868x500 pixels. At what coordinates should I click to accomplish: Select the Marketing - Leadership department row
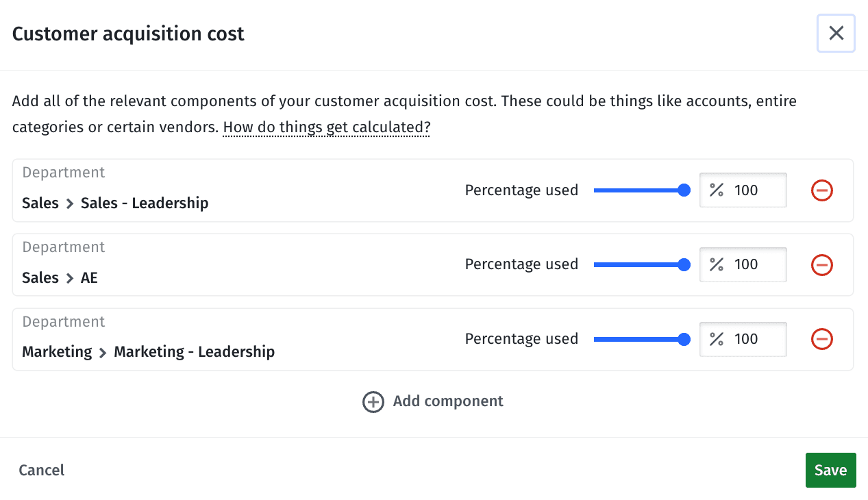[433, 340]
